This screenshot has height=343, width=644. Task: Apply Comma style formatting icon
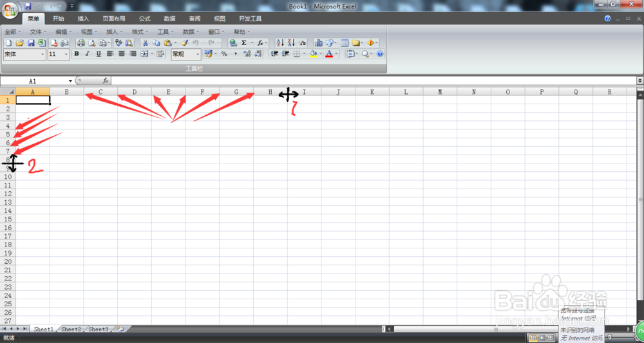pyautogui.click(x=235, y=54)
